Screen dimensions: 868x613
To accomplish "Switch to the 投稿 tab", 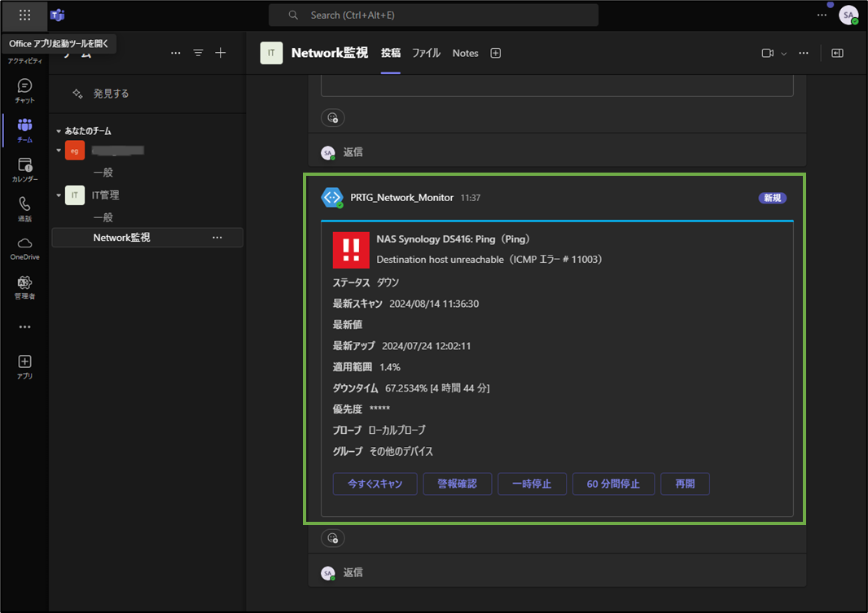I will click(x=390, y=53).
